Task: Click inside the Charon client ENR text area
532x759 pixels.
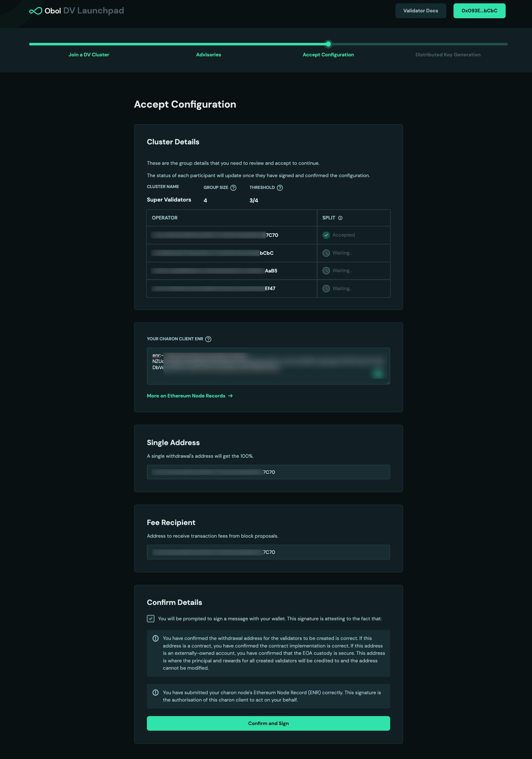Action: pyautogui.click(x=268, y=365)
